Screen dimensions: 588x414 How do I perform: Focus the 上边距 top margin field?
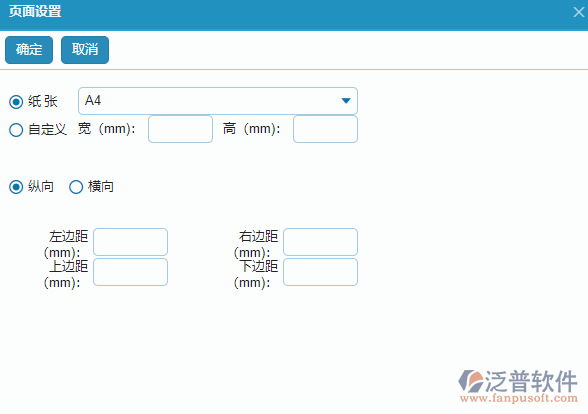[130, 272]
